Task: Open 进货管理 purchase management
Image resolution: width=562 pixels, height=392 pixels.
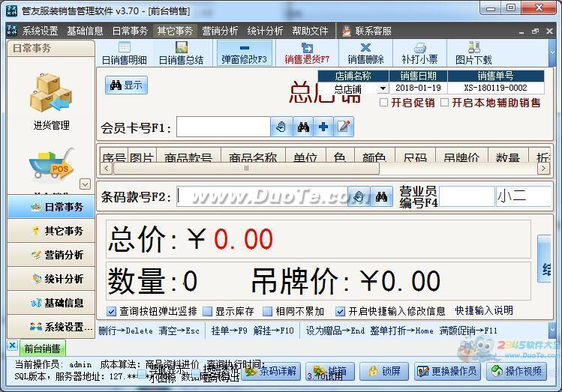Action: click(x=51, y=103)
